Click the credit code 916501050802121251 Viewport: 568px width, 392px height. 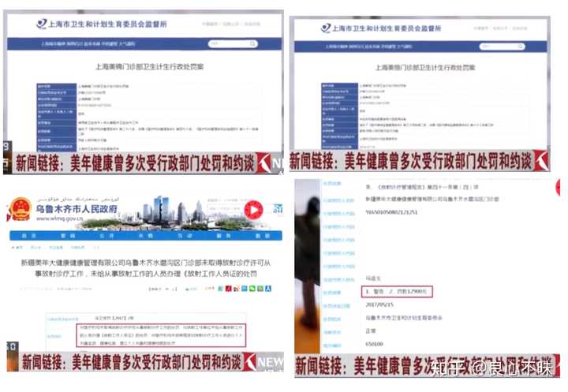tap(391, 212)
